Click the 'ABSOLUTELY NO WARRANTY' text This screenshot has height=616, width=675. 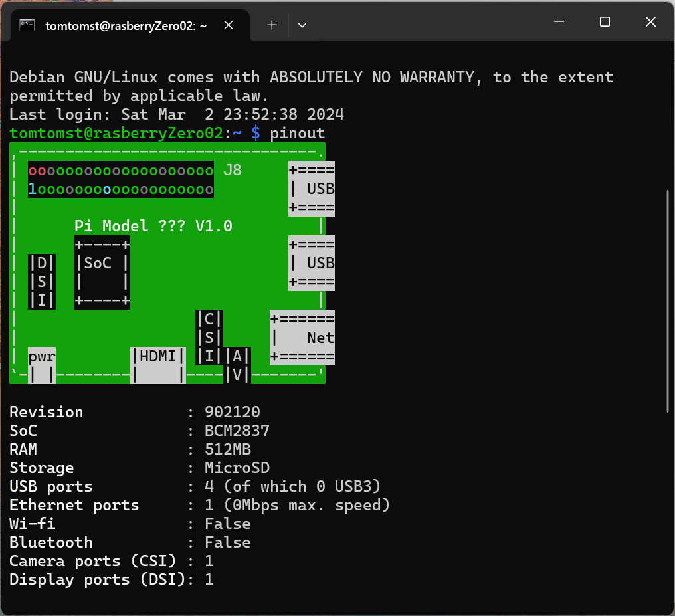click(x=372, y=78)
